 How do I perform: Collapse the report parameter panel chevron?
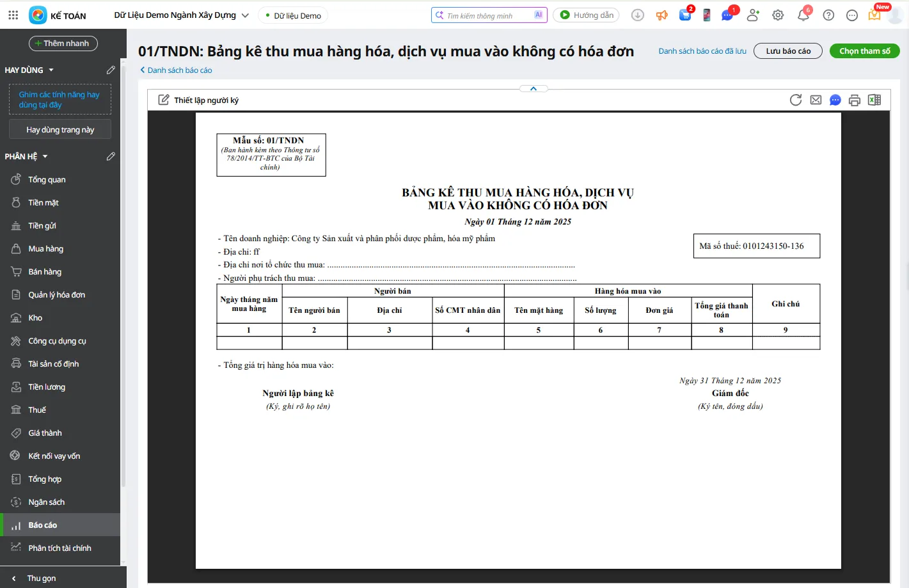coord(533,88)
